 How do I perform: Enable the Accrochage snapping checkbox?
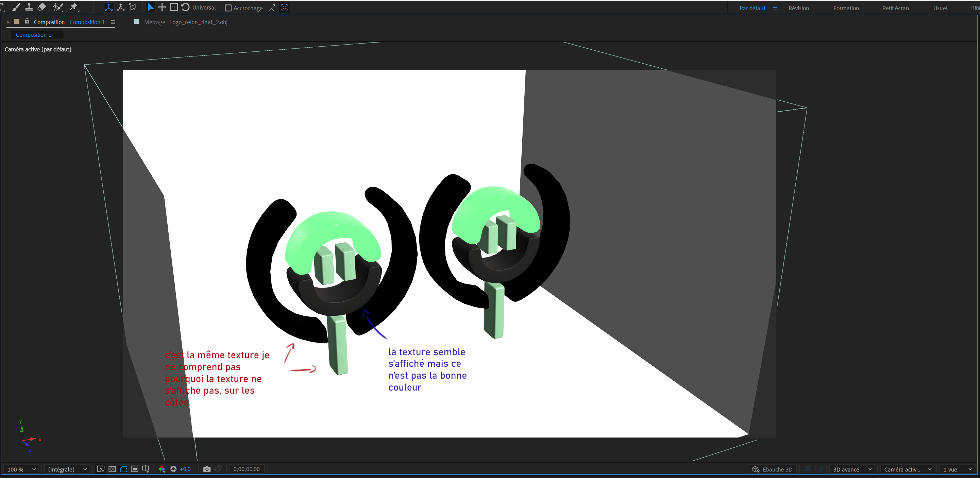point(228,8)
